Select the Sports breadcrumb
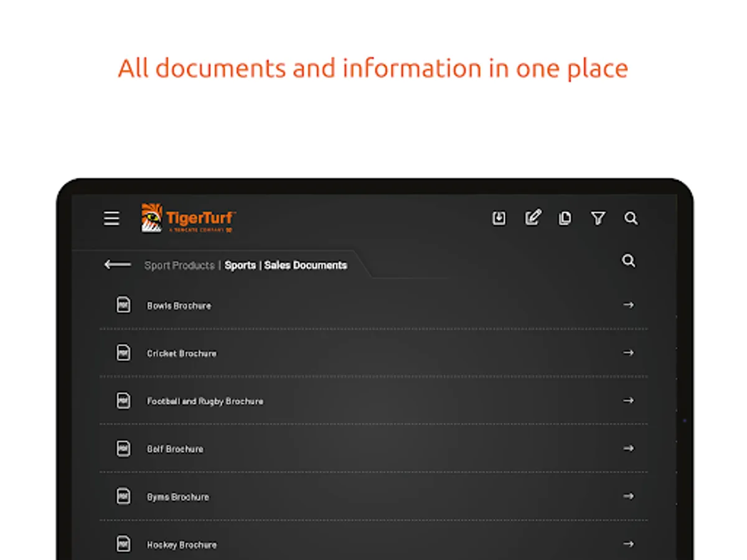Screen dimensions: 747x560 coord(240,265)
